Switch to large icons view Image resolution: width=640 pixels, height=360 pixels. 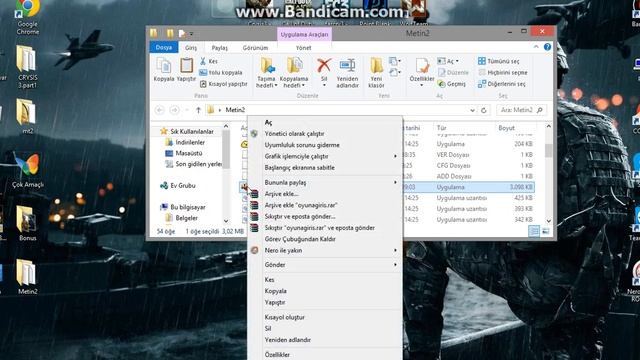[x=545, y=231]
